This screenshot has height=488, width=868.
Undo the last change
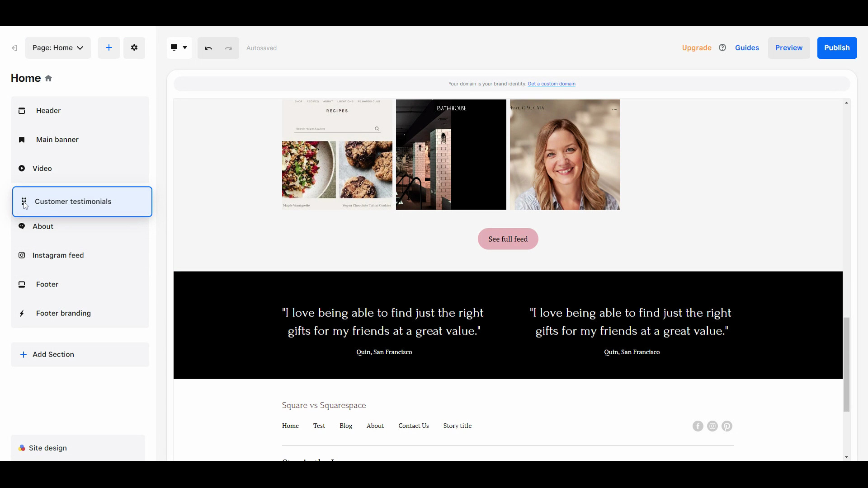[x=208, y=48]
